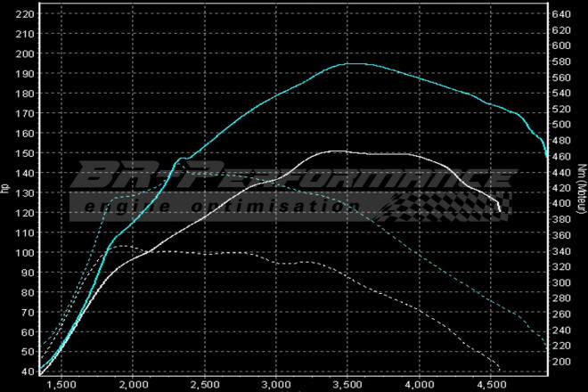Click the 400 value on the Nm axis

tap(560, 204)
